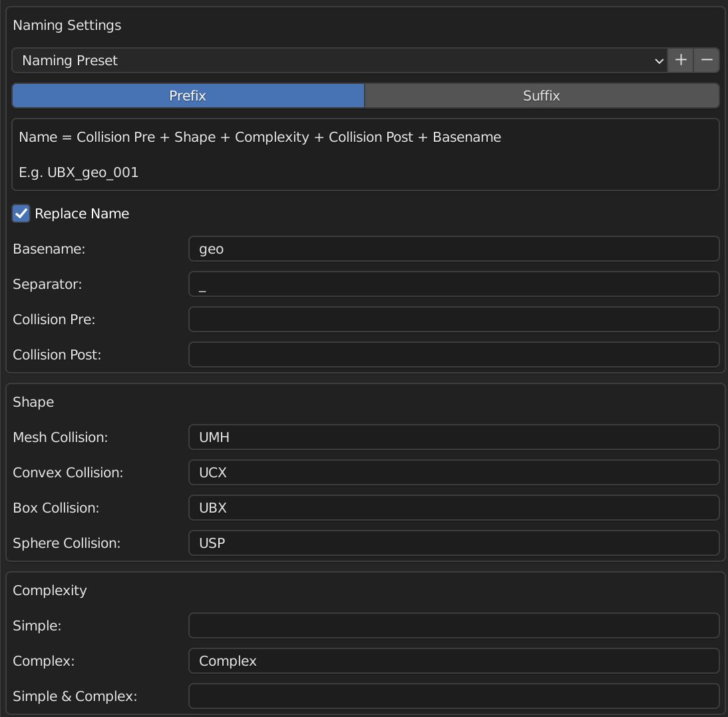This screenshot has height=717, width=728.
Task: Add a new naming preset
Action: (681, 60)
